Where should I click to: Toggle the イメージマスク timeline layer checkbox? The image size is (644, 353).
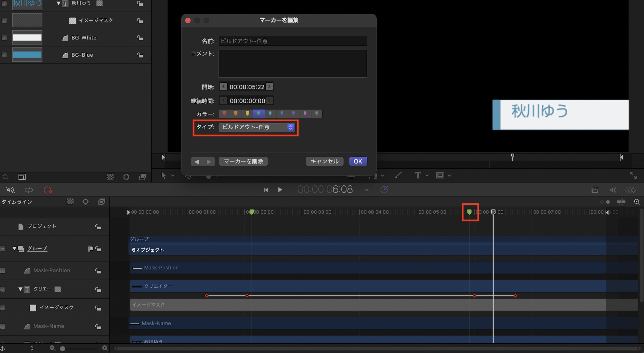(x=3, y=308)
